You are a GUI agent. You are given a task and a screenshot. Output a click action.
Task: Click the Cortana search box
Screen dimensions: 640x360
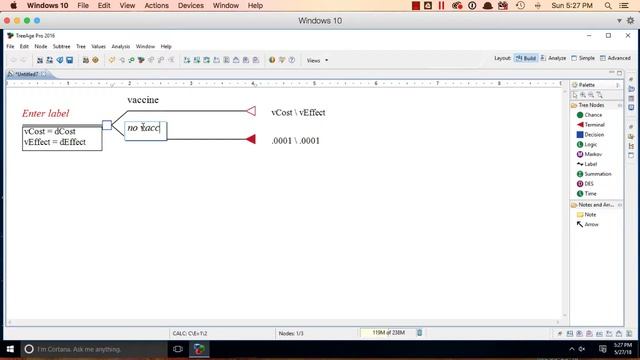94,349
